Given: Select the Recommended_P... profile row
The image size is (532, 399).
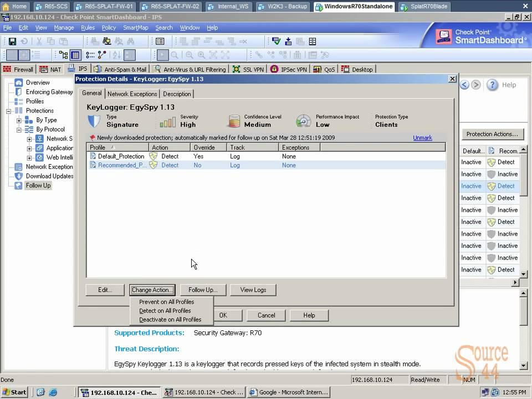Looking at the screenshot, I should 266,165.
